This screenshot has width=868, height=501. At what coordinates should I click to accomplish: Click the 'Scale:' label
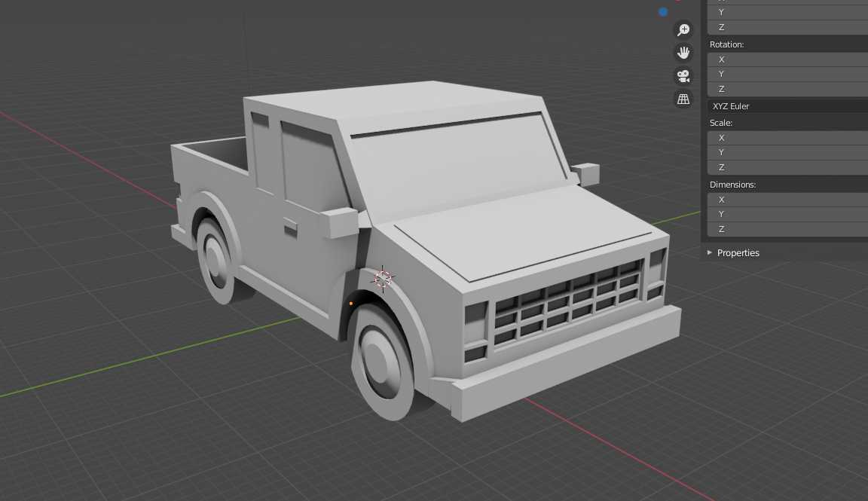tap(721, 123)
